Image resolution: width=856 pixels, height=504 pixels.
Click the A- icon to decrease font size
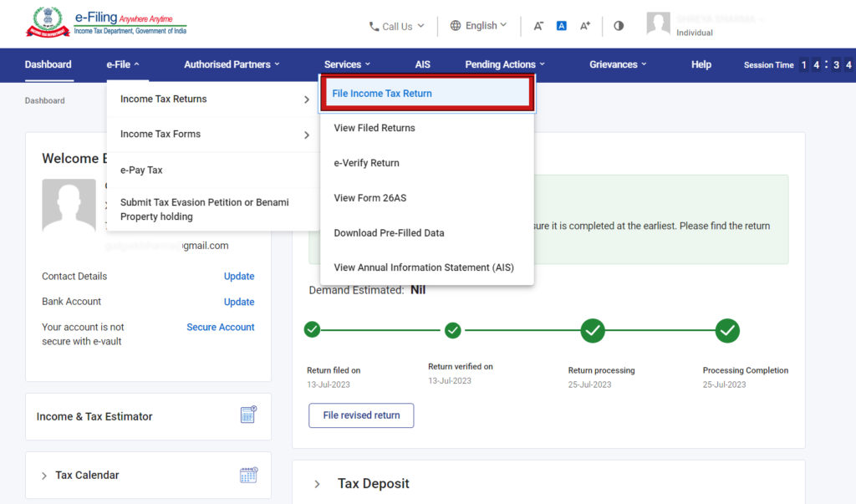tap(539, 26)
